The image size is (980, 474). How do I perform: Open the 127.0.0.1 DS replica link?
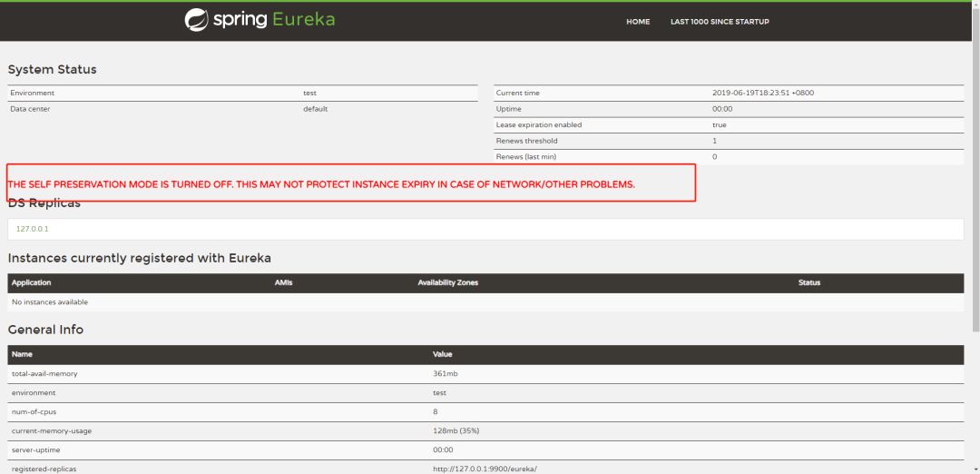point(32,229)
